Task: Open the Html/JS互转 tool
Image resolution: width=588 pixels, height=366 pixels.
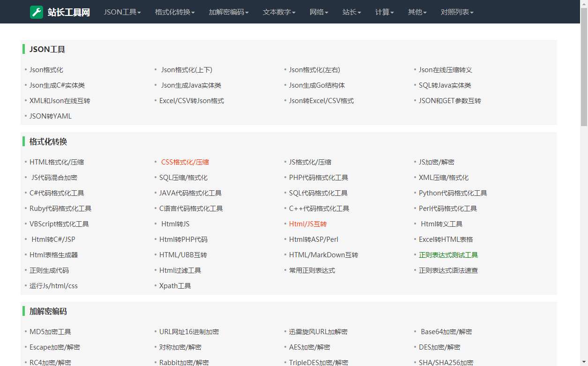Action: tap(308, 224)
